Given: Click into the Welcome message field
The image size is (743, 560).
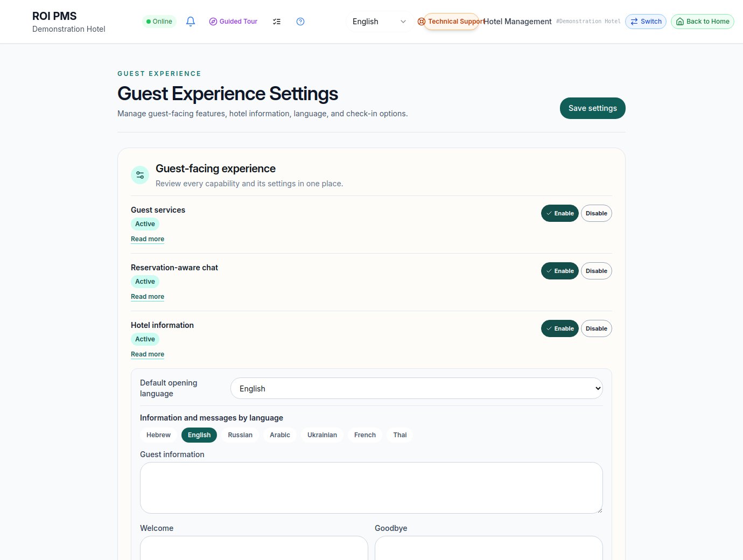Looking at the screenshot, I should tap(254, 548).
